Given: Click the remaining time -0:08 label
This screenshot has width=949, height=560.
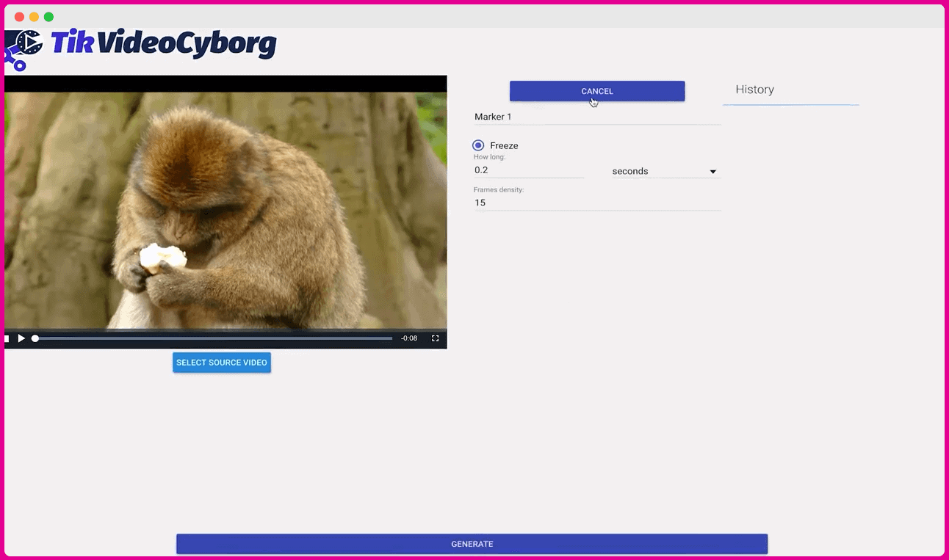Looking at the screenshot, I should point(409,338).
